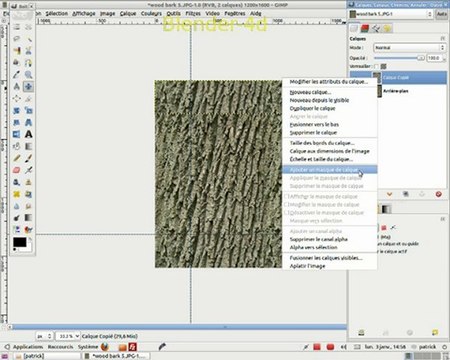Open the wood bark 5.JPG taskbar button

[x=115, y=356]
